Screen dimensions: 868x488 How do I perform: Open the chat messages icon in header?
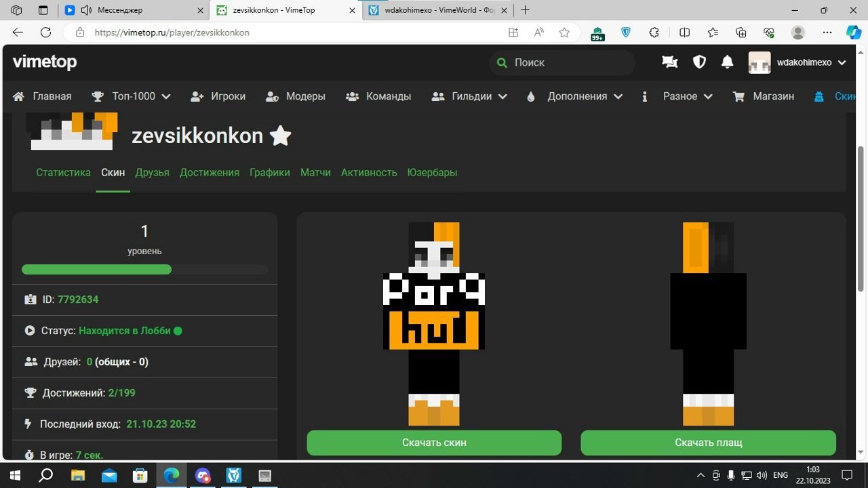click(669, 62)
